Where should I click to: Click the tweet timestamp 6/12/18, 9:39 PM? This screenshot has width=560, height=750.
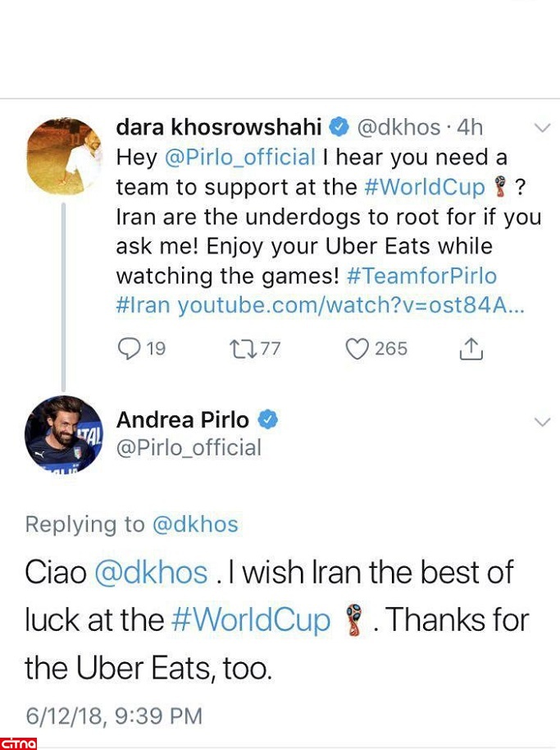click(114, 715)
